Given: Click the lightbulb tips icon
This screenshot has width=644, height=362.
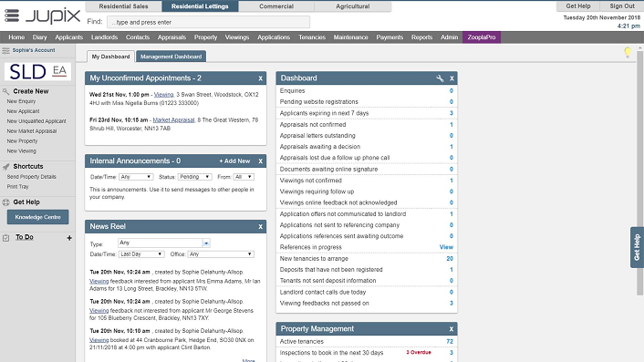Looking at the screenshot, I should coord(628,52).
